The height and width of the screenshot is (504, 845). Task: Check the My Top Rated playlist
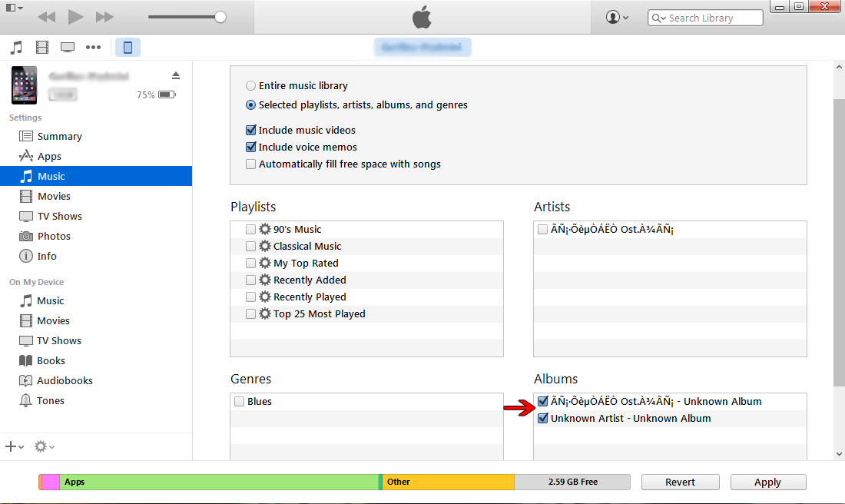(250, 263)
